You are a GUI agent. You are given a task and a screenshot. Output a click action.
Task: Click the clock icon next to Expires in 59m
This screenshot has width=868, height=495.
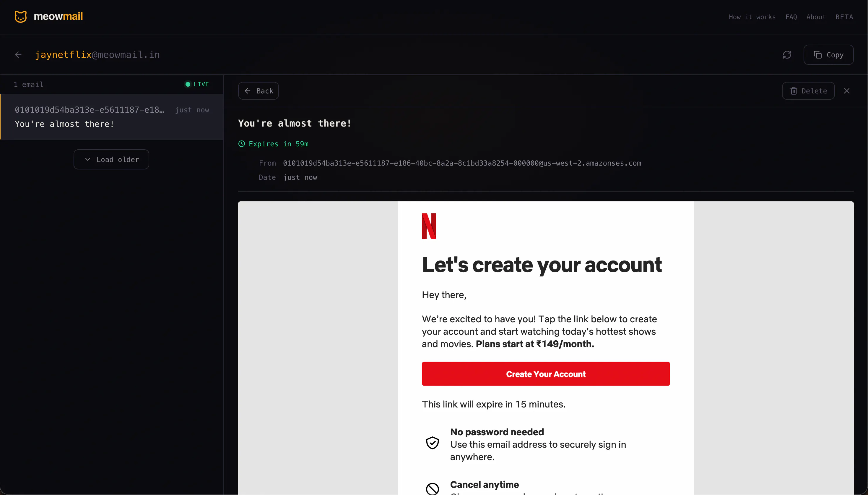(241, 144)
